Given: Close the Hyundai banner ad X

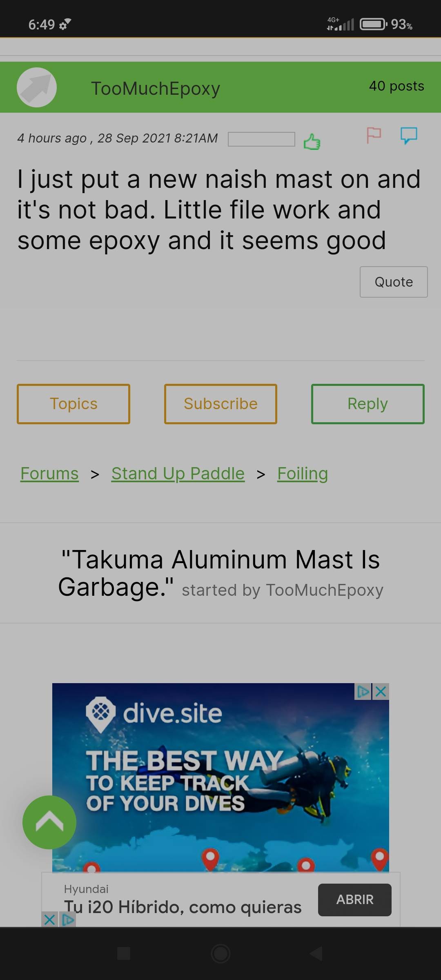Looking at the screenshot, I should [x=49, y=920].
